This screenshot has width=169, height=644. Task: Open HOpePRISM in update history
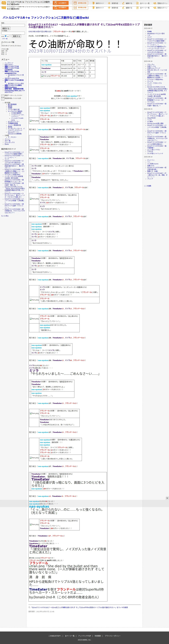[x=151, y=118]
